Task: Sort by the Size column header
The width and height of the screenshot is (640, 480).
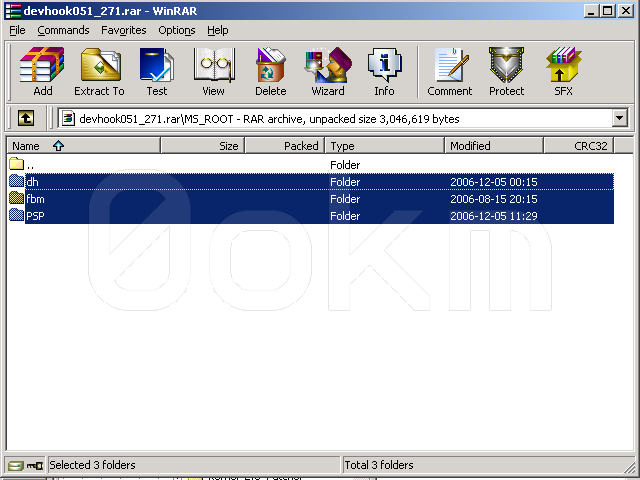Action: coord(202,146)
